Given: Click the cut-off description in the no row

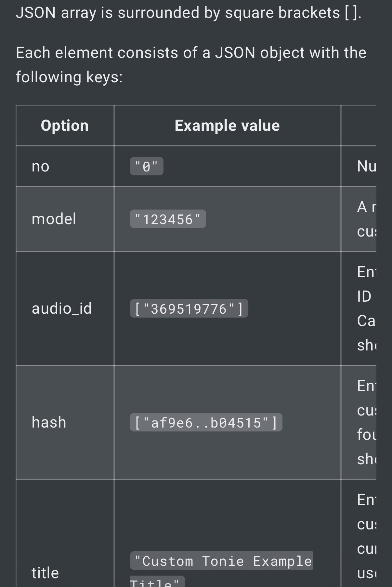Looking at the screenshot, I should (366, 166).
